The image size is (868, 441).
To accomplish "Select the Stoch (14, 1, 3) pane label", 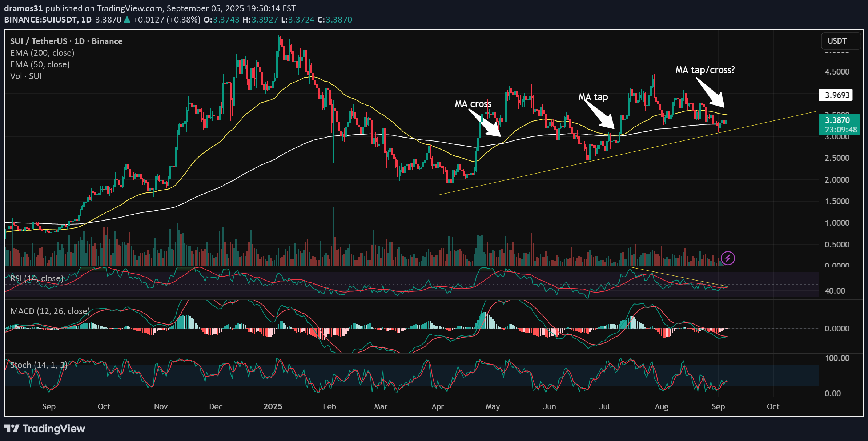I will point(39,365).
